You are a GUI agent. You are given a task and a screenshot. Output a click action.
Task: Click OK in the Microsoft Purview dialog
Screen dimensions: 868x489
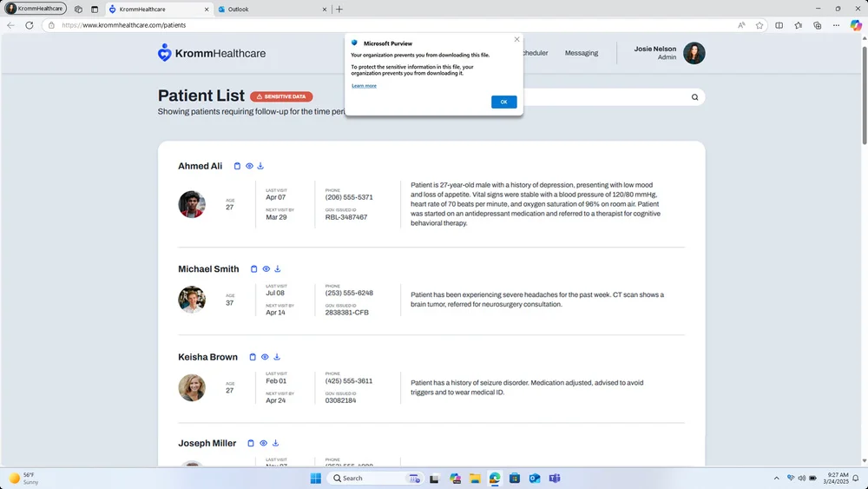(503, 102)
